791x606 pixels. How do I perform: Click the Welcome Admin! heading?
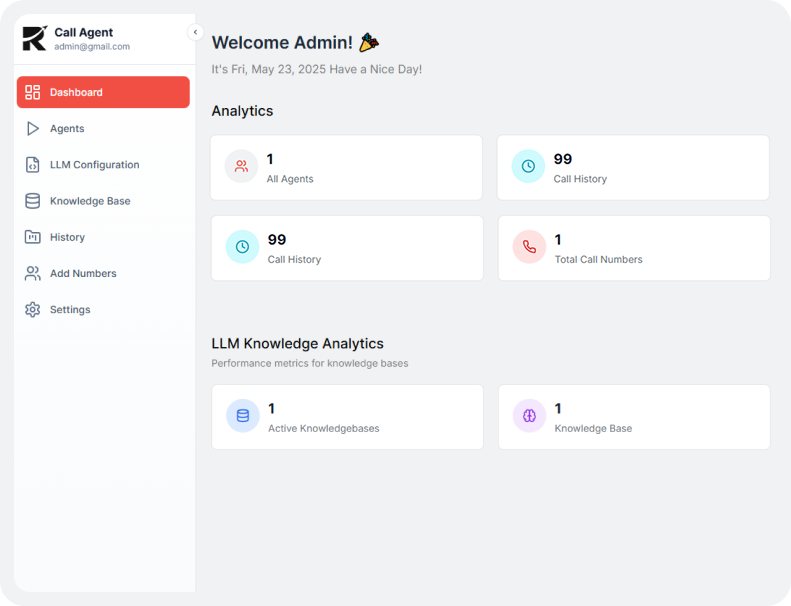pyautogui.click(x=282, y=42)
